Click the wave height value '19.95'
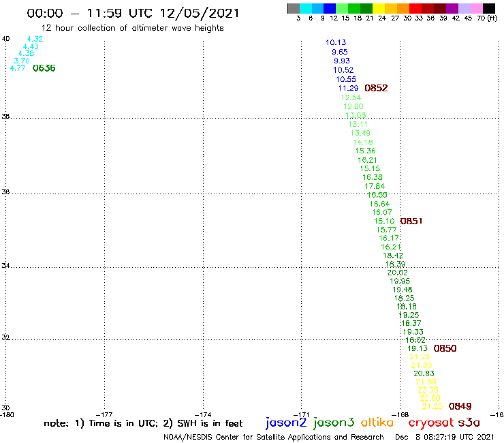This screenshot has height=443, width=504. point(400,281)
